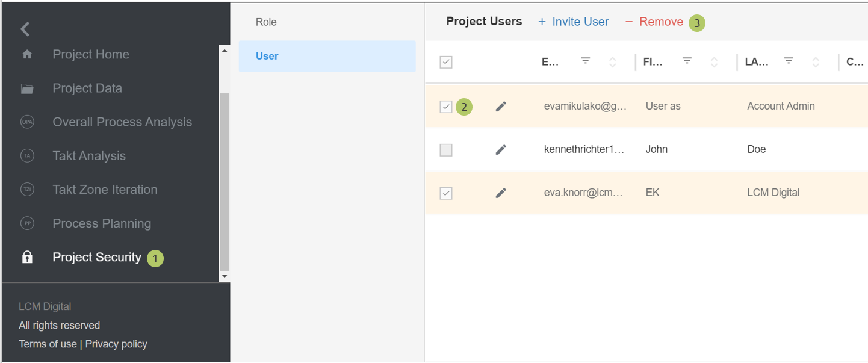868x363 pixels.
Task: Click pencil icon for eva.knorr user
Action: coord(501,193)
